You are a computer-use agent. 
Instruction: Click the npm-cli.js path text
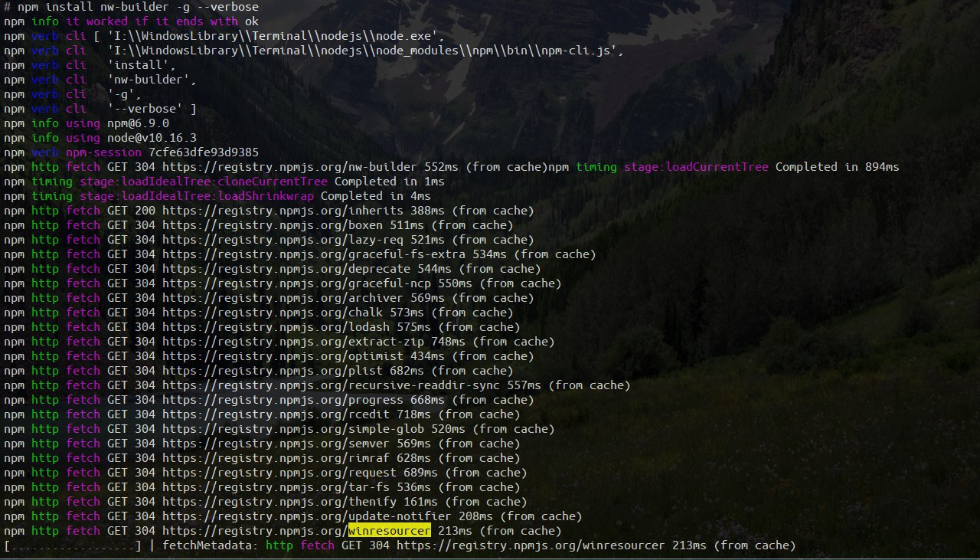365,51
